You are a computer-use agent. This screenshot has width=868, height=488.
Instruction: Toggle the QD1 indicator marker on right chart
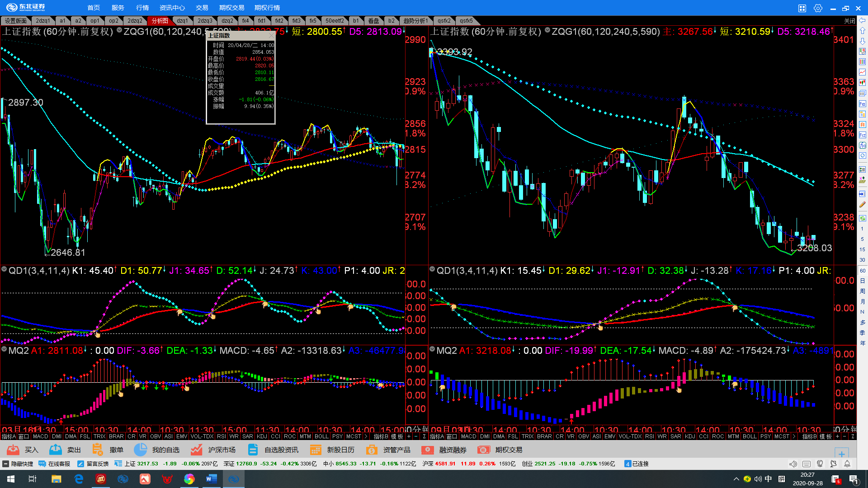tap(432, 269)
